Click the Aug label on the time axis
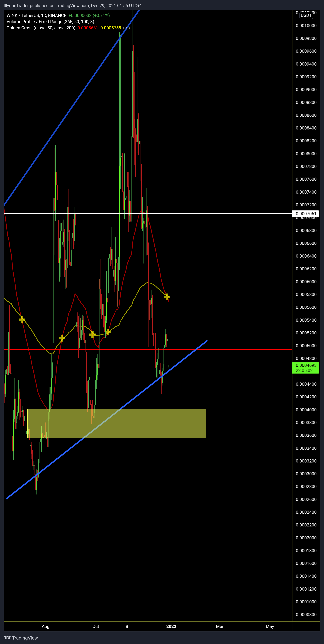Image resolution: width=324 pixels, height=644 pixels. tap(46, 626)
